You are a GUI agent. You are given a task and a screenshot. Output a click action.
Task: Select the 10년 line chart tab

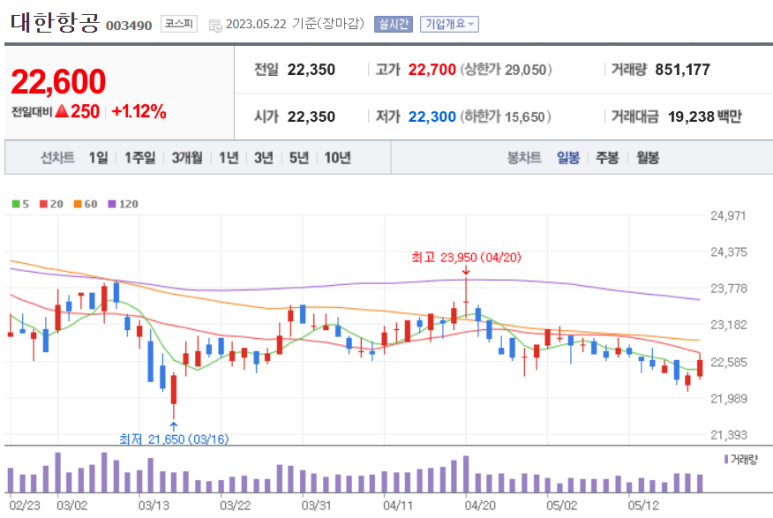pos(338,158)
